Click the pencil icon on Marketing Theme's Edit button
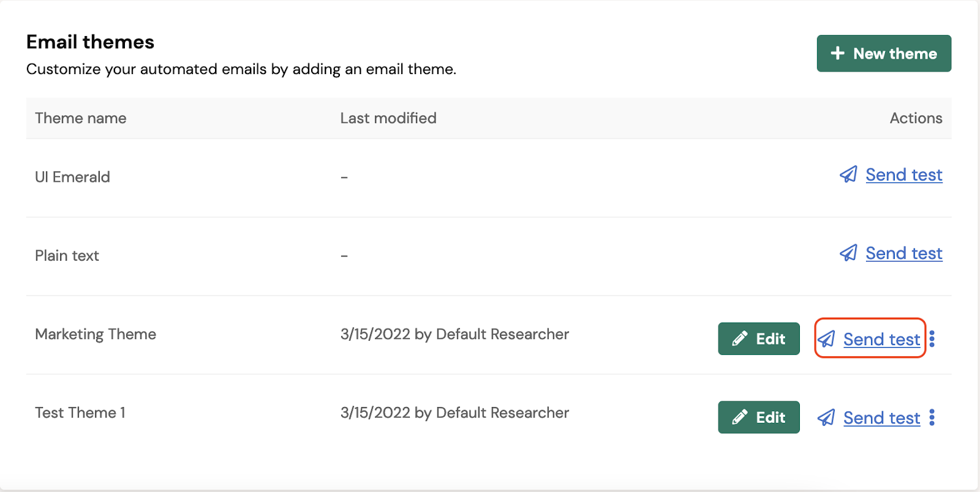Viewport: 980px width, 492px height. (x=739, y=338)
